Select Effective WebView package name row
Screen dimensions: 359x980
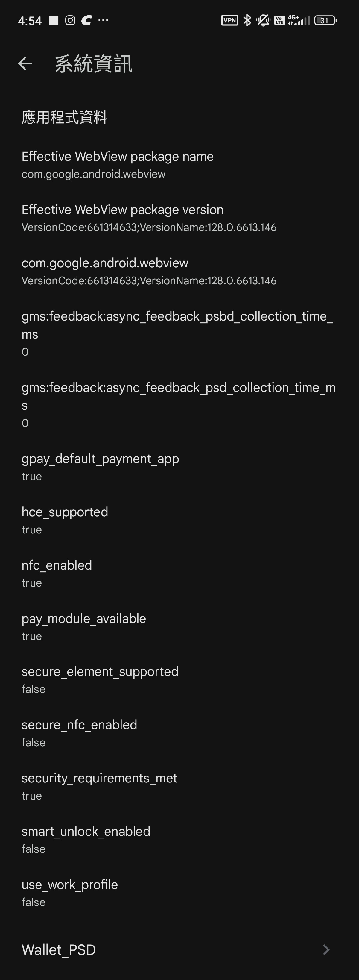pyautogui.click(x=180, y=165)
